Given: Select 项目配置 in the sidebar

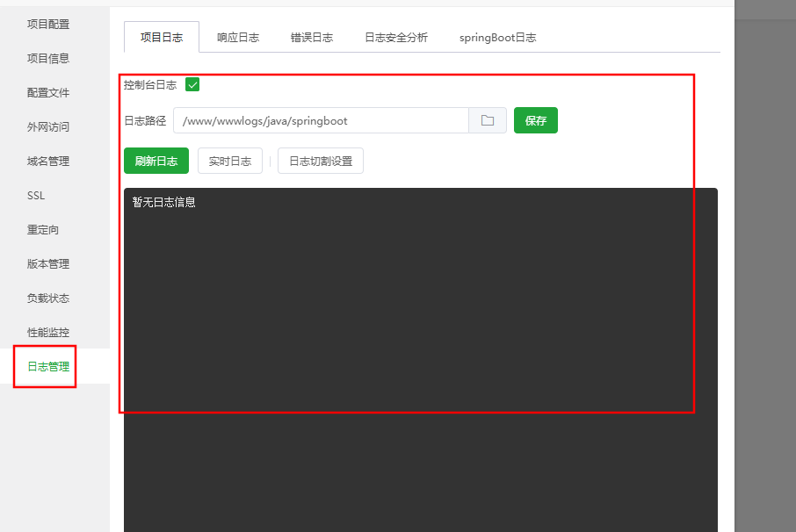Looking at the screenshot, I should click(48, 25).
